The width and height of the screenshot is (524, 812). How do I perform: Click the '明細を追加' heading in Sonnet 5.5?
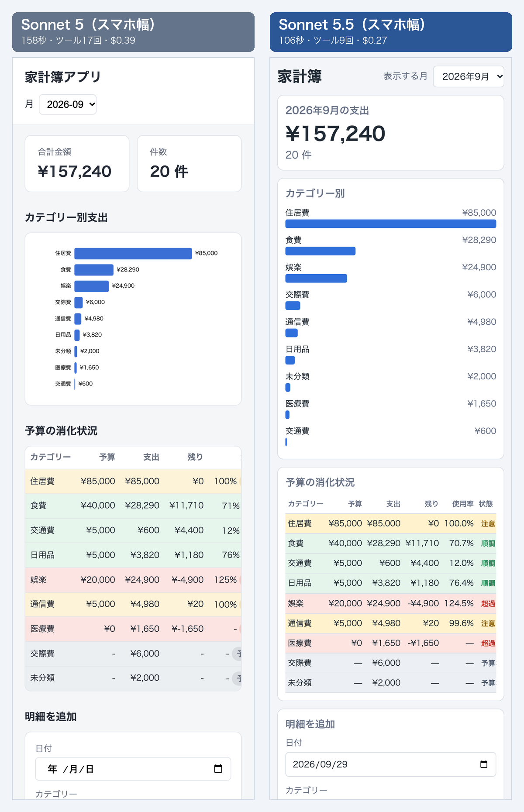pyautogui.click(x=310, y=724)
